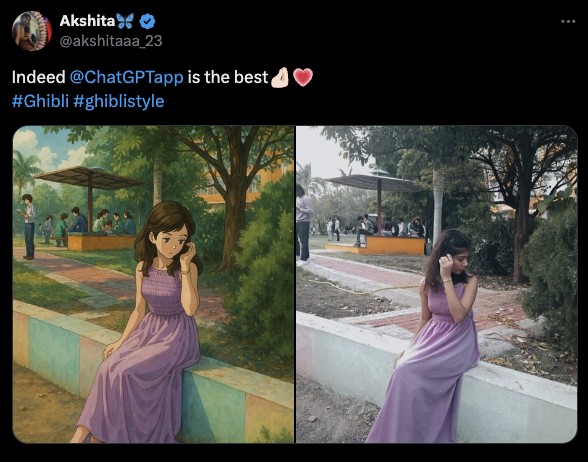The image size is (588, 462).
Task: Click the blue verified badge icon
Action: pos(147,21)
